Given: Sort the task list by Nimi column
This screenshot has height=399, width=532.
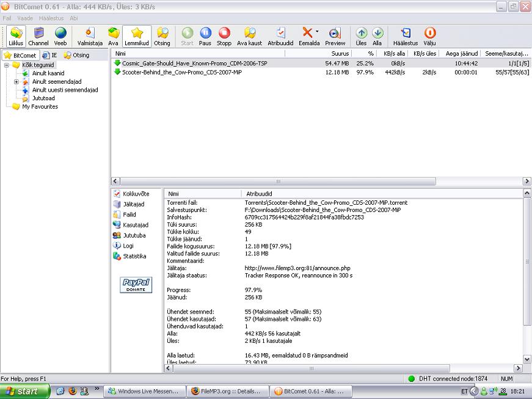Looking at the screenshot, I should 199,54.
